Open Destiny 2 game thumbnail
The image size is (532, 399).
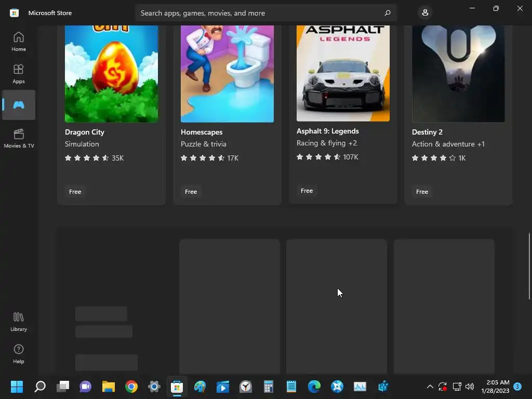[x=458, y=74]
